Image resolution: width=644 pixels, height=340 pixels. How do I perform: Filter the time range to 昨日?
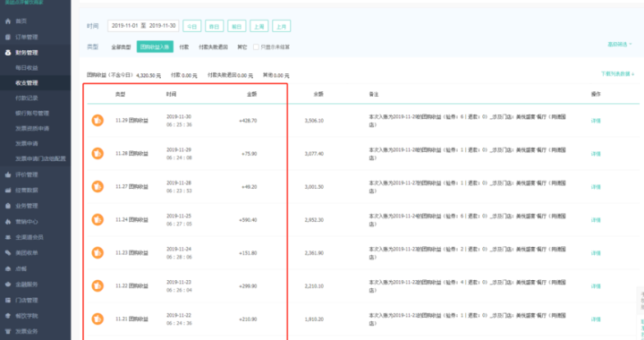(x=215, y=26)
